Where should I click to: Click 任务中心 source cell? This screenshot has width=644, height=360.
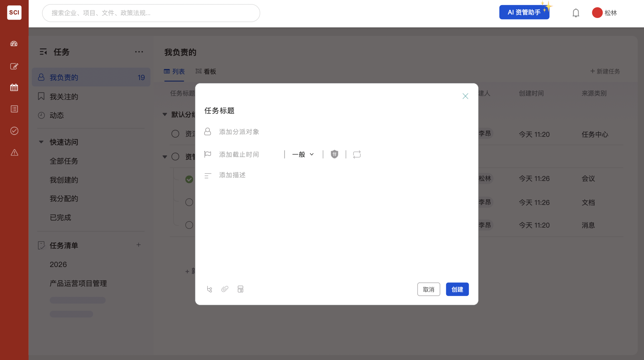pos(595,134)
